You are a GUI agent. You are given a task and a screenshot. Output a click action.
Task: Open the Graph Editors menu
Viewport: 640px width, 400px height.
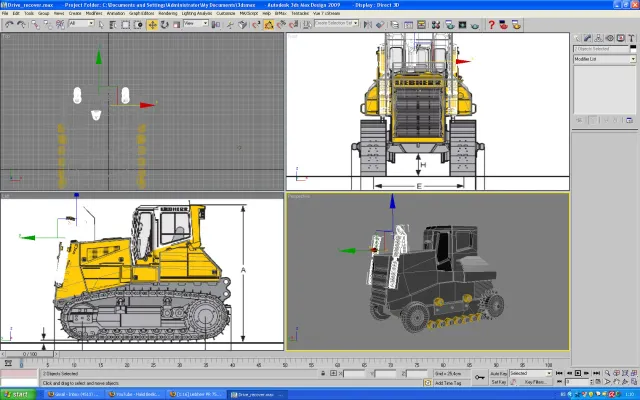[142, 13]
